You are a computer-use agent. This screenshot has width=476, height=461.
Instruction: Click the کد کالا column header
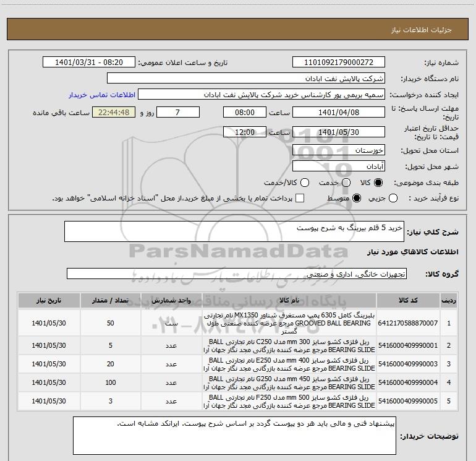click(408, 301)
